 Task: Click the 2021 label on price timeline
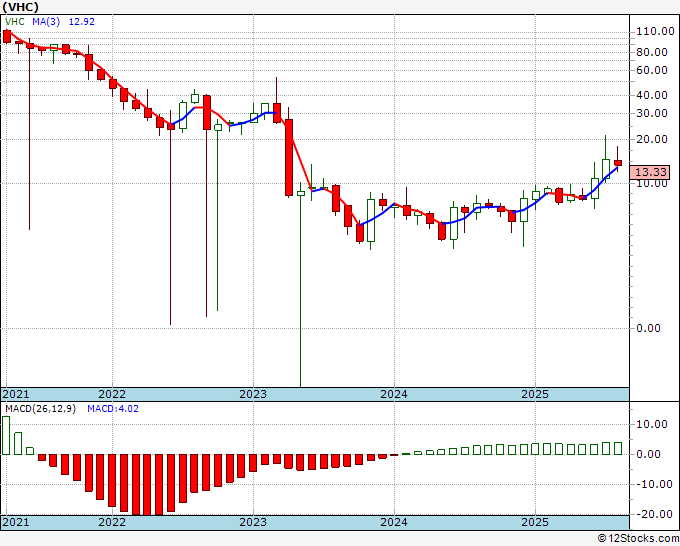coord(16,394)
